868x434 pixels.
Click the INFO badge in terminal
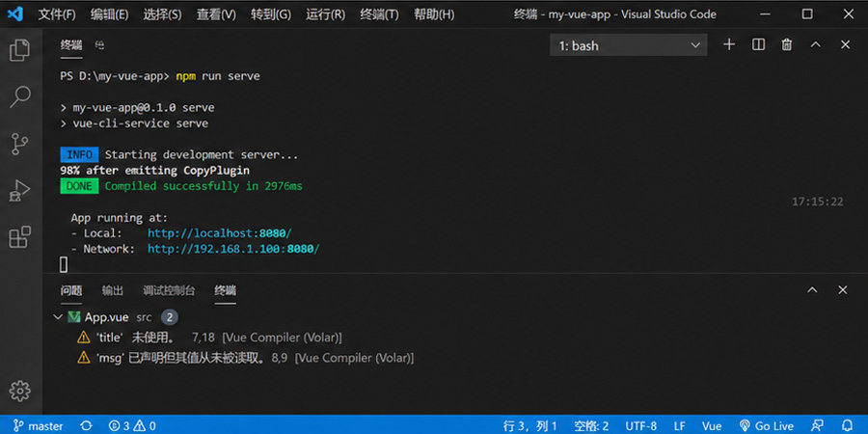tap(79, 154)
